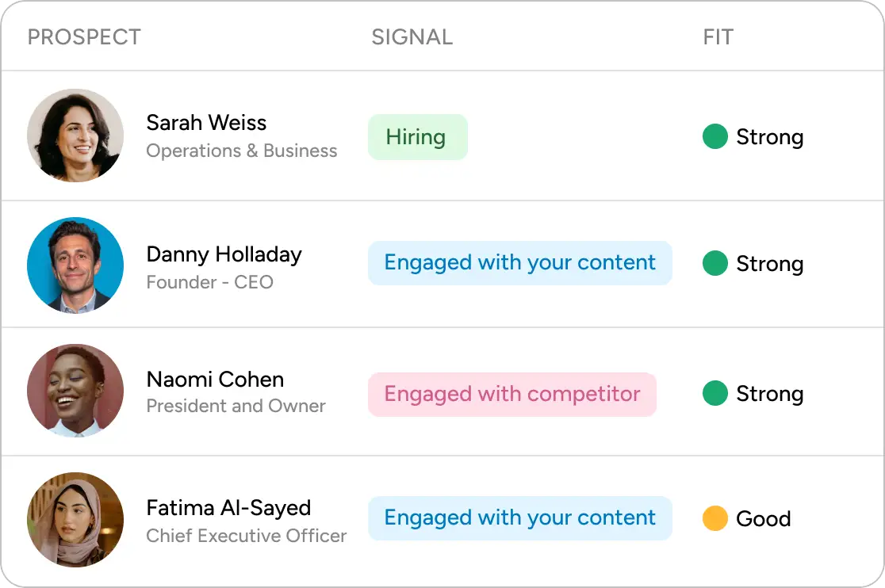Click the Engaged with competitor tag

(x=511, y=394)
